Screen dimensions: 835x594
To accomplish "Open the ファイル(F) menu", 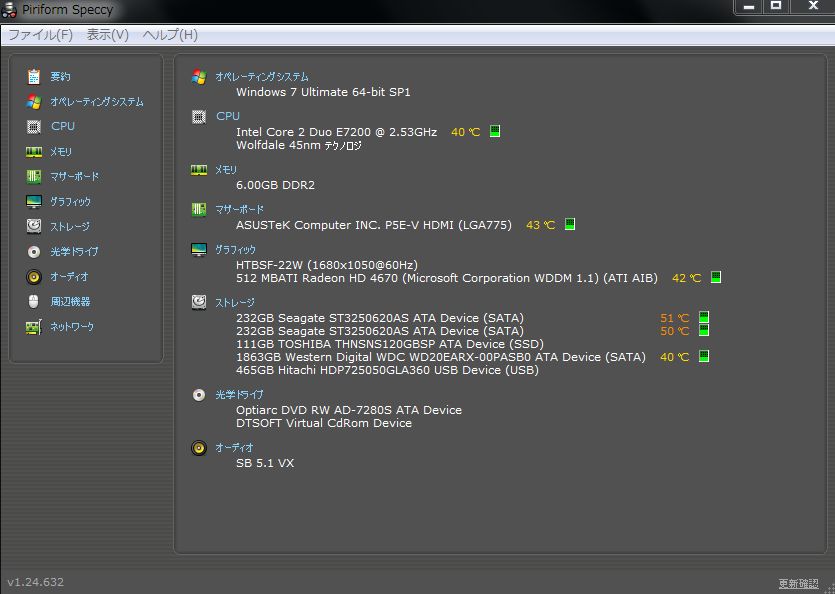I will coord(40,35).
